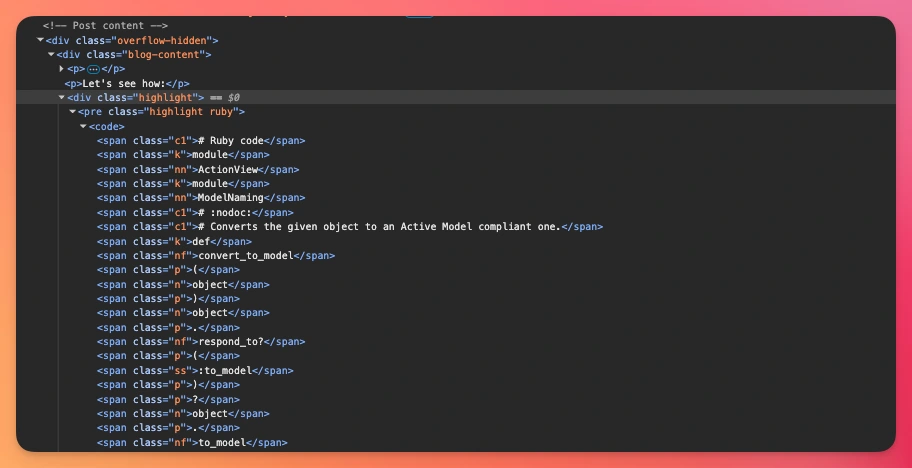Select the "# :nodoc:" span row
Viewport: 912px width, 468px height.
(195, 213)
